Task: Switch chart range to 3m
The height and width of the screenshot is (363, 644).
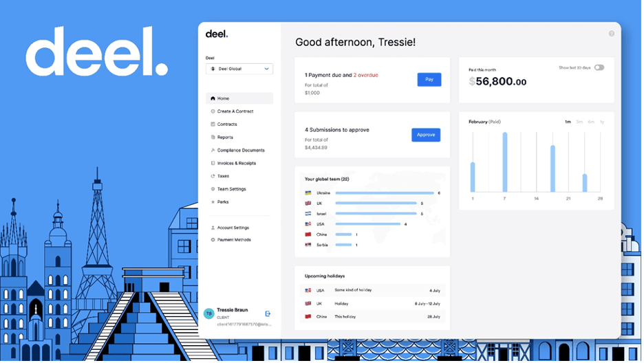Action: [x=579, y=122]
